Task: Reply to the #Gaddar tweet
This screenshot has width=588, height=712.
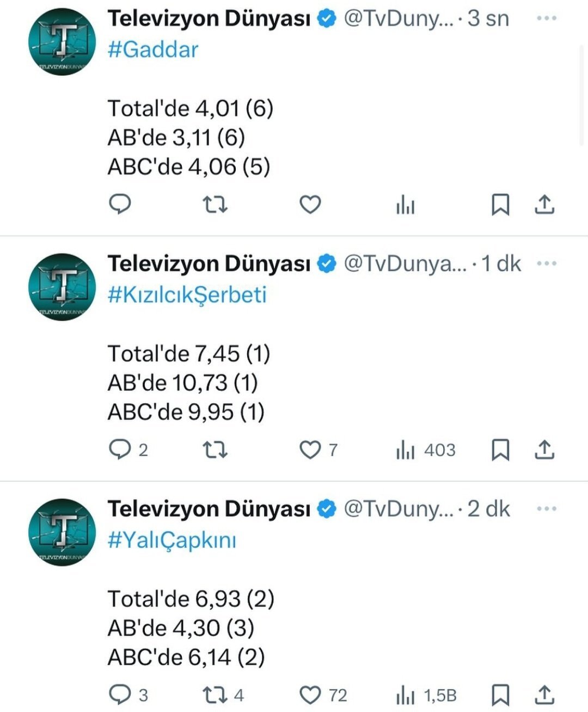Action: pyautogui.click(x=120, y=205)
